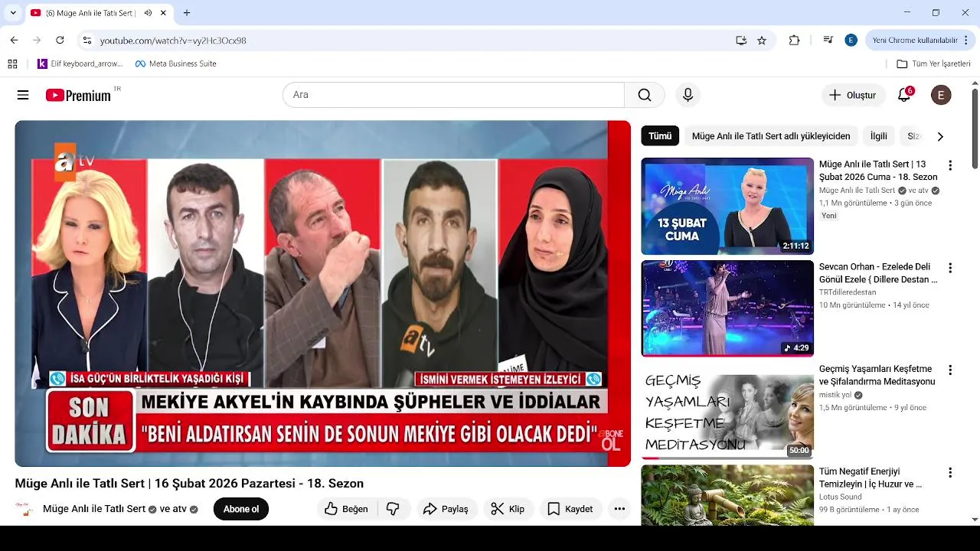This screenshot has width=980, height=551.
Task: Open the YouTube hamburger guide menu
Action: coord(23,95)
